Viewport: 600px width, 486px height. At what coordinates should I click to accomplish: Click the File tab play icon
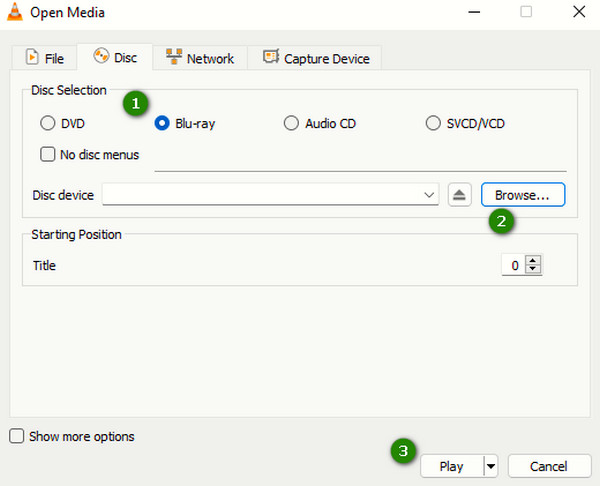click(32, 58)
